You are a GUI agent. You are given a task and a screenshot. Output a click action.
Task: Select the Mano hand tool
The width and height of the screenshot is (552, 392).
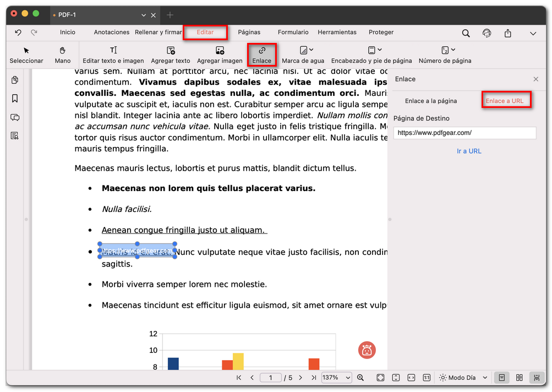pos(63,55)
